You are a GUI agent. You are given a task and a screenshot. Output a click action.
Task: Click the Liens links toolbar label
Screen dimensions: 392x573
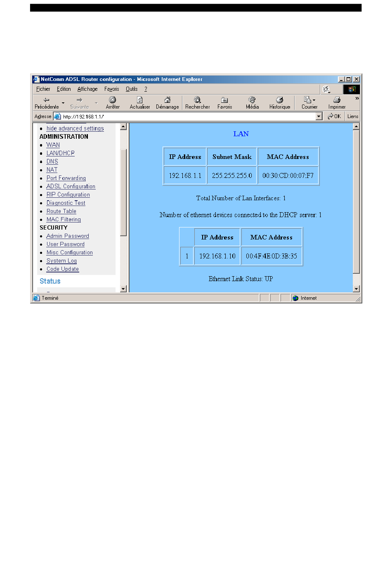point(353,116)
